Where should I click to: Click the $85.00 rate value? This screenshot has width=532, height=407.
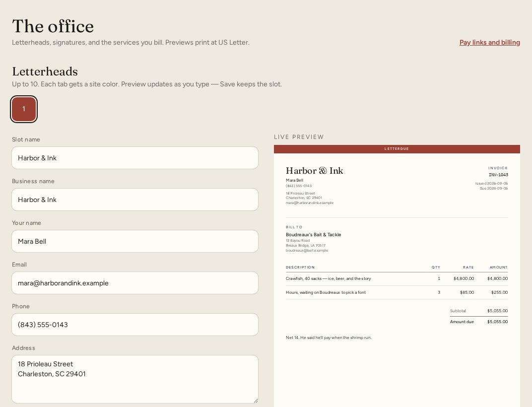point(467,292)
